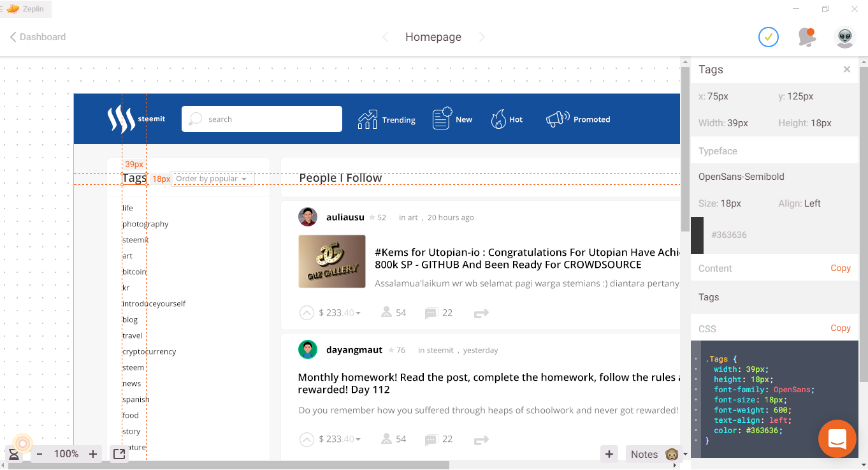Select the New document icon

pyautogui.click(x=442, y=118)
